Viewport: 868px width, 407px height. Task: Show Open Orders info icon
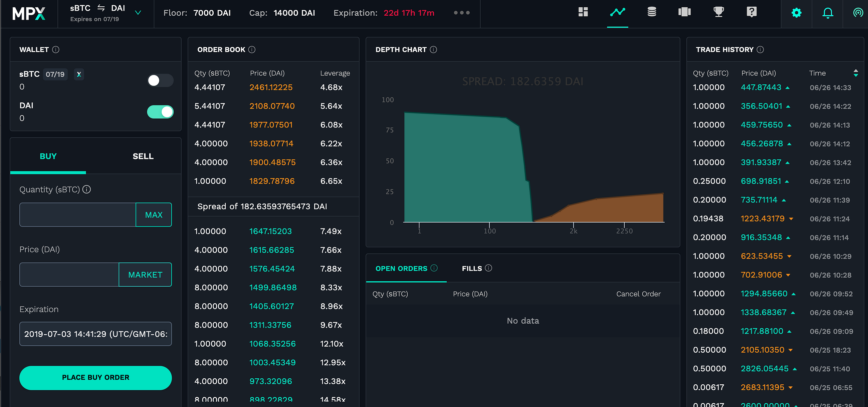coord(434,268)
